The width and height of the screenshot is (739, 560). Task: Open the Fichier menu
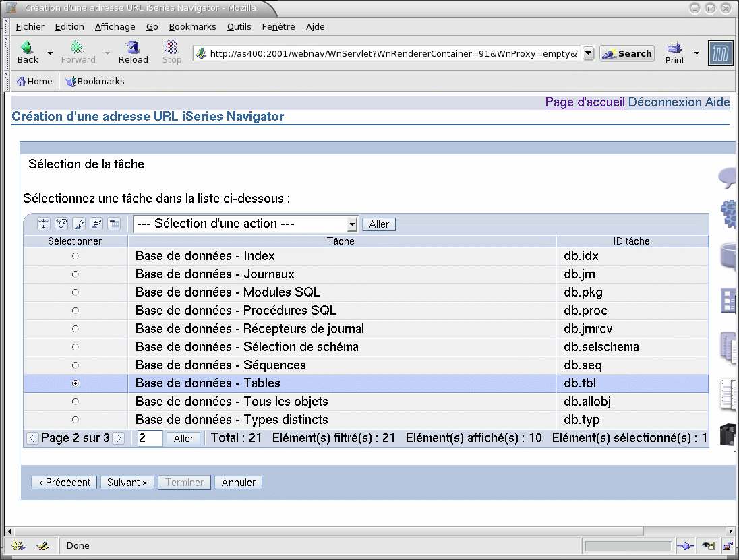point(30,27)
